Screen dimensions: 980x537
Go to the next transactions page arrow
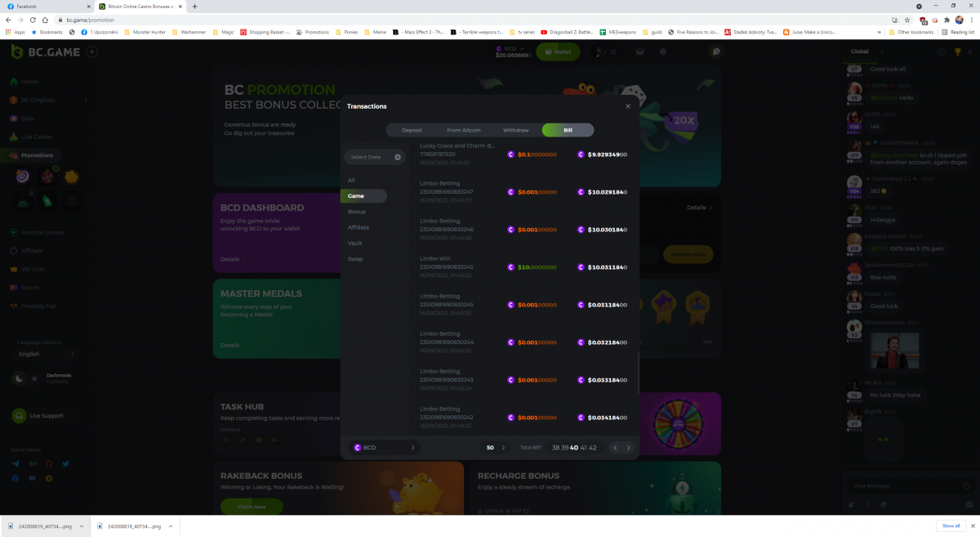(x=628, y=448)
